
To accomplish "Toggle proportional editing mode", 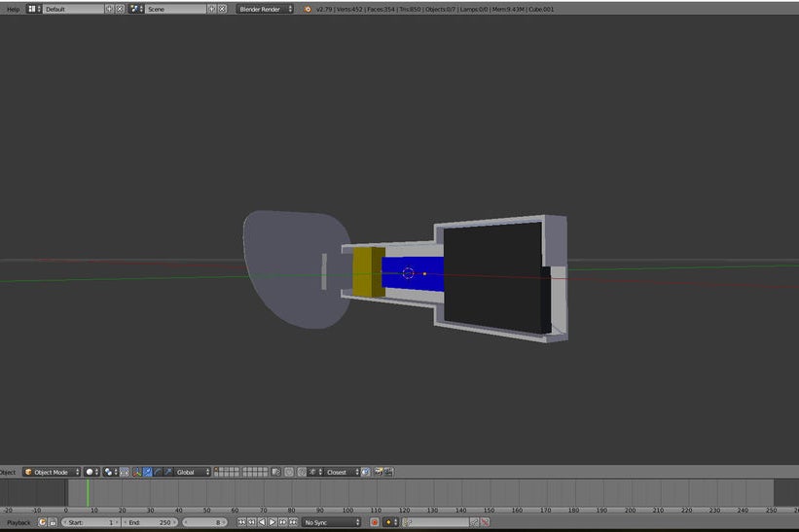I will pos(289,472).
